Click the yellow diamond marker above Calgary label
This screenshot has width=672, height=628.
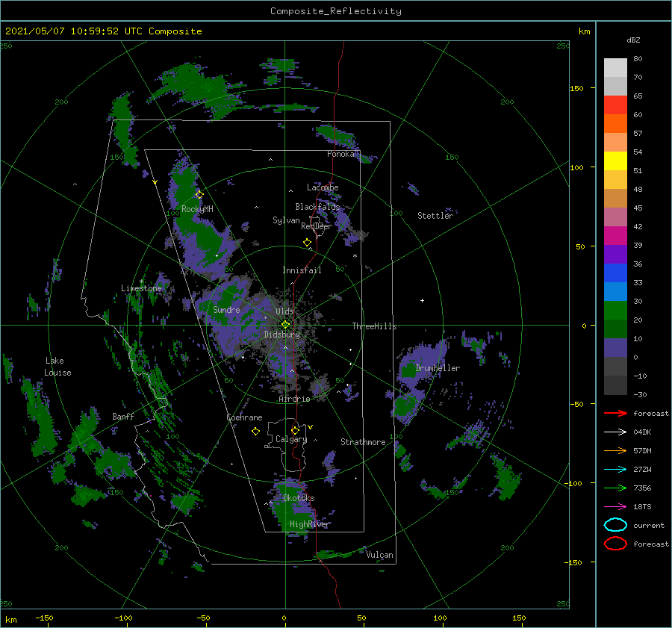pos(295,430)
